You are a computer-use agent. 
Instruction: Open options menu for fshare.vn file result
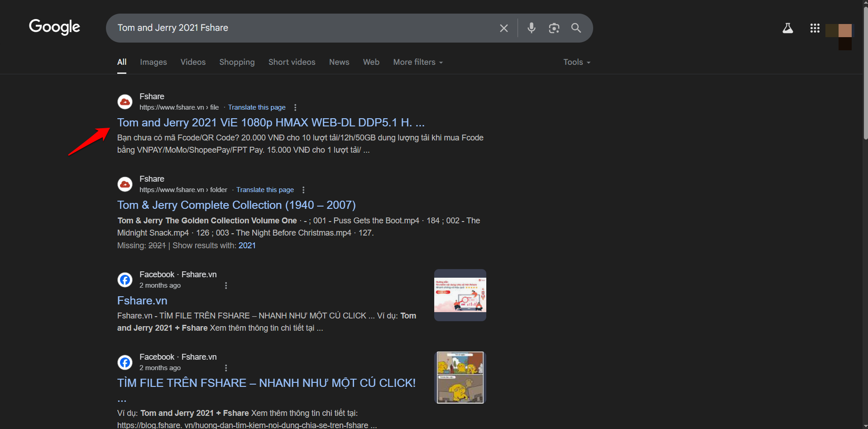(x=295, y=107)
